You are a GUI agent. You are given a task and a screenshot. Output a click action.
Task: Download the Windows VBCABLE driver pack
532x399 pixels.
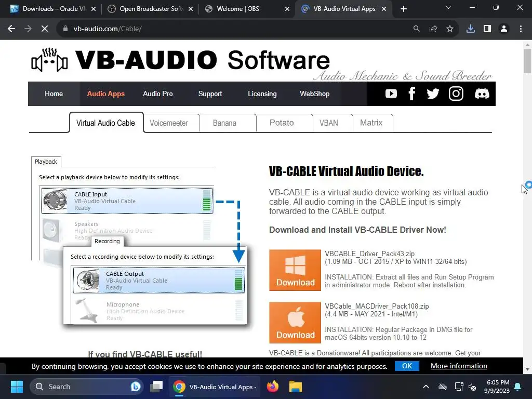tap(295, 270)
